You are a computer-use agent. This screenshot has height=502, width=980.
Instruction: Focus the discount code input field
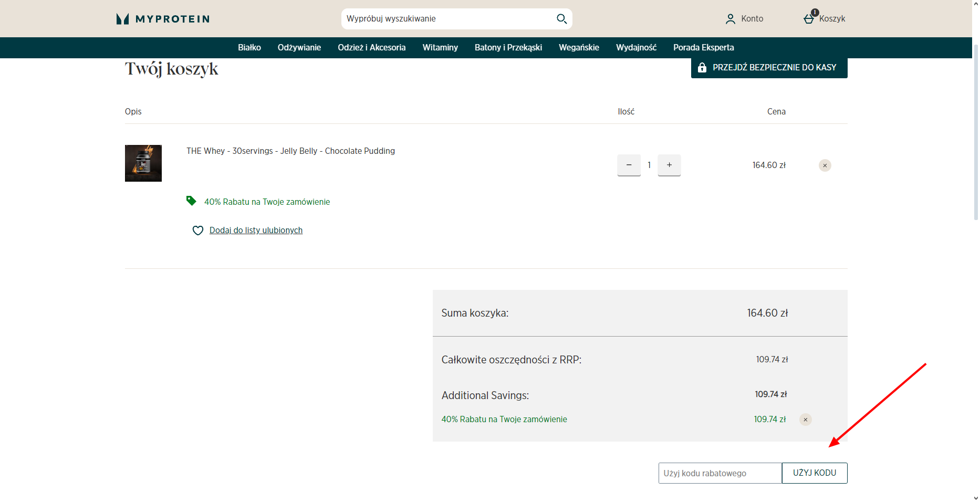[720, 473]
